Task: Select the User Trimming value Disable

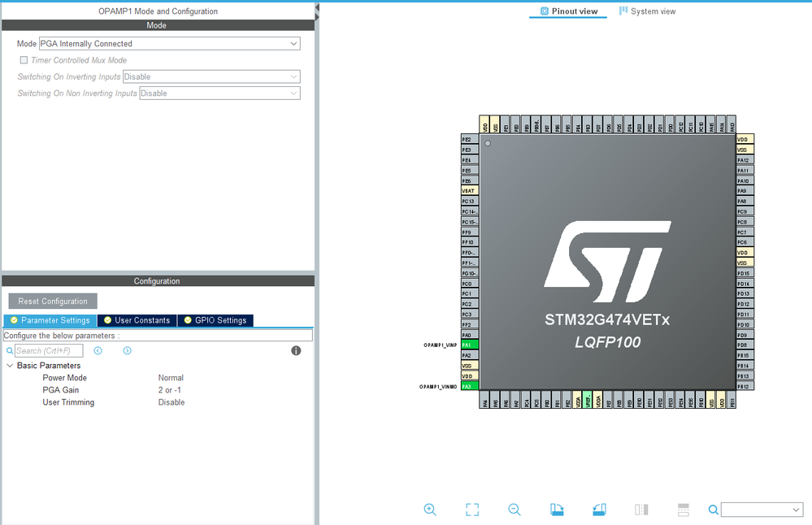Action: [x=172, y=402]
